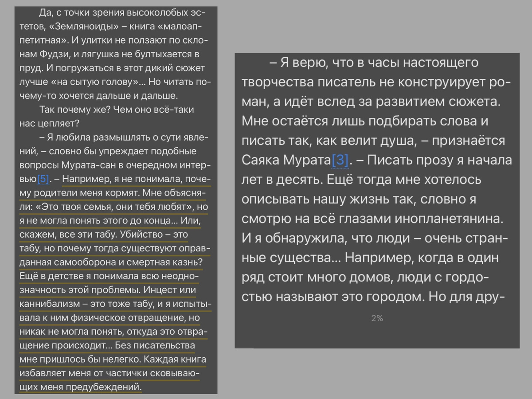This screenshot has width=532, height=399.
Task: Click the line '– Я верю, что в часы настоящего'
Action: (374, 62)
